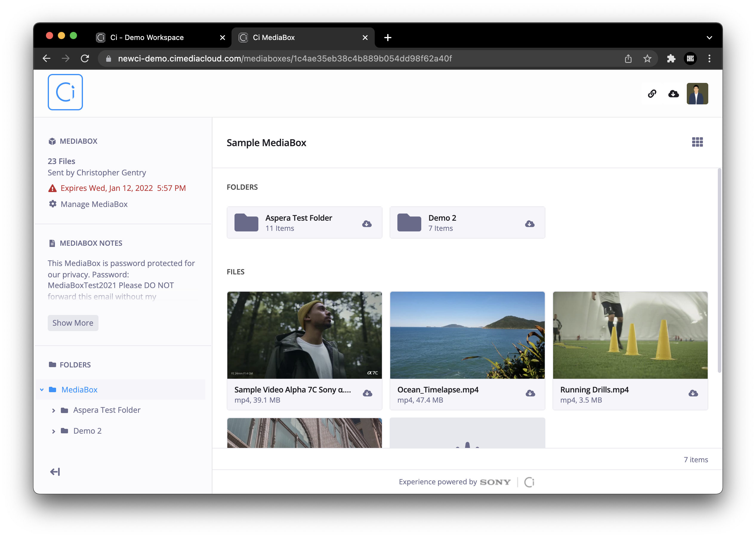Download the Aspera Test Folder
Image resolution: width=756 pixels, height=538 pixels.
coord(367,224)
